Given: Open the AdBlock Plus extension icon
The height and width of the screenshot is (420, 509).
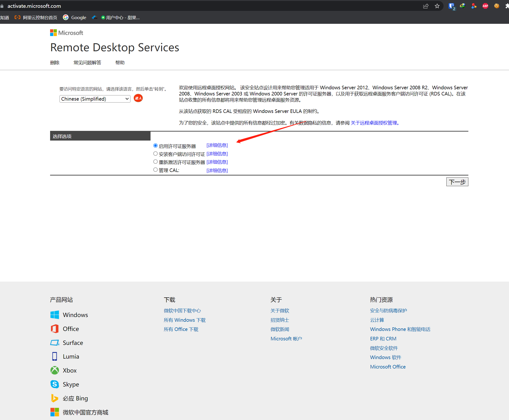Looking at the screenshot, I should click(x=485, y=6).
